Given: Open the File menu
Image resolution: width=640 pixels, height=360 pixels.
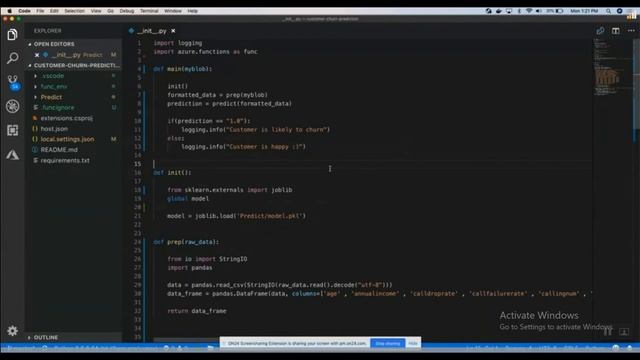Looking at the screenshot, I should point(40,11).
